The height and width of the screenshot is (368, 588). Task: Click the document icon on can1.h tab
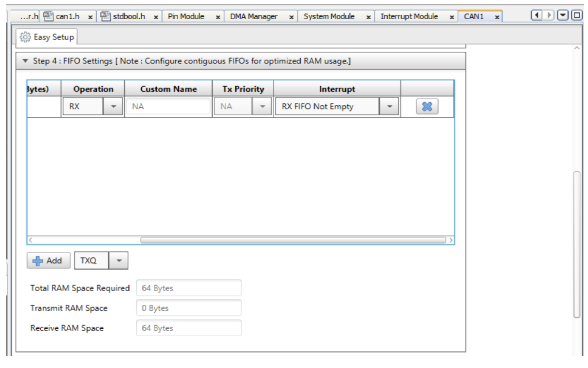point(47,16)
